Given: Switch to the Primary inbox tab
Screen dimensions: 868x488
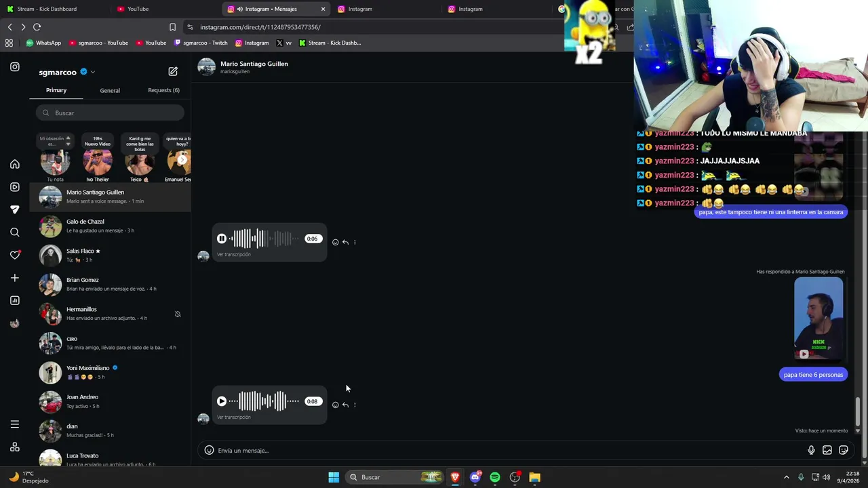Looking at the screenshot, I should [x=56, y=90].
